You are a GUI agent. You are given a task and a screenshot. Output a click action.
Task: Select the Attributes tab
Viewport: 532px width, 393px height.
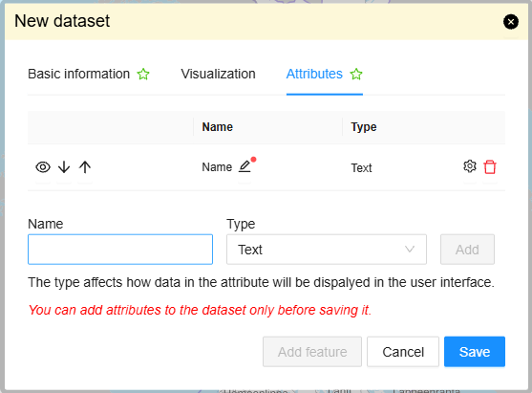pos(325,74)
